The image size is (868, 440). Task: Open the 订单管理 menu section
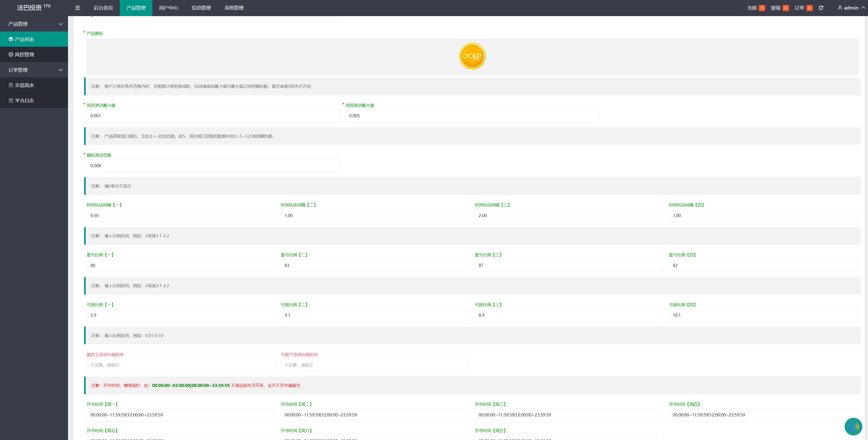coord(34,70)
